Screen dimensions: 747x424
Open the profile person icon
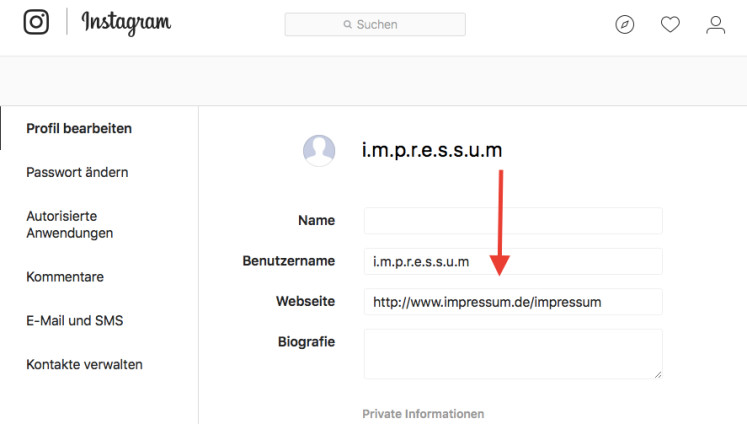pos(716,25)
